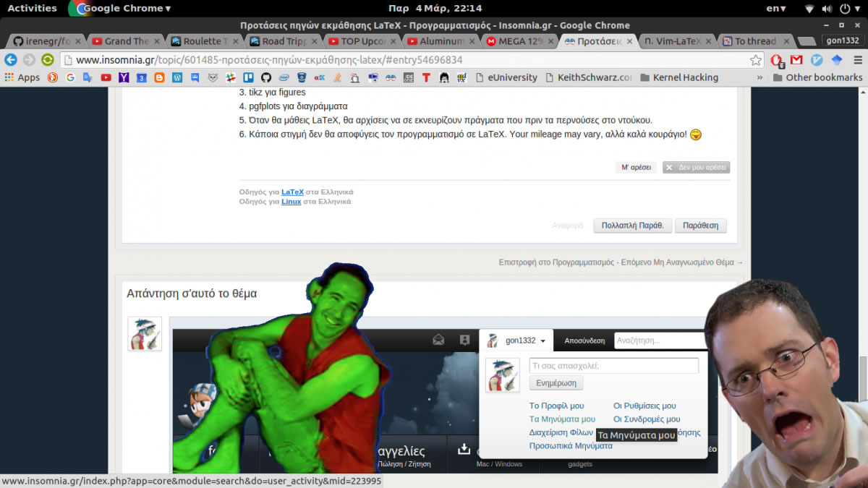Click the browser forward arrow
The height and width of the screenshot is (488, 868).
coord(29,60)
